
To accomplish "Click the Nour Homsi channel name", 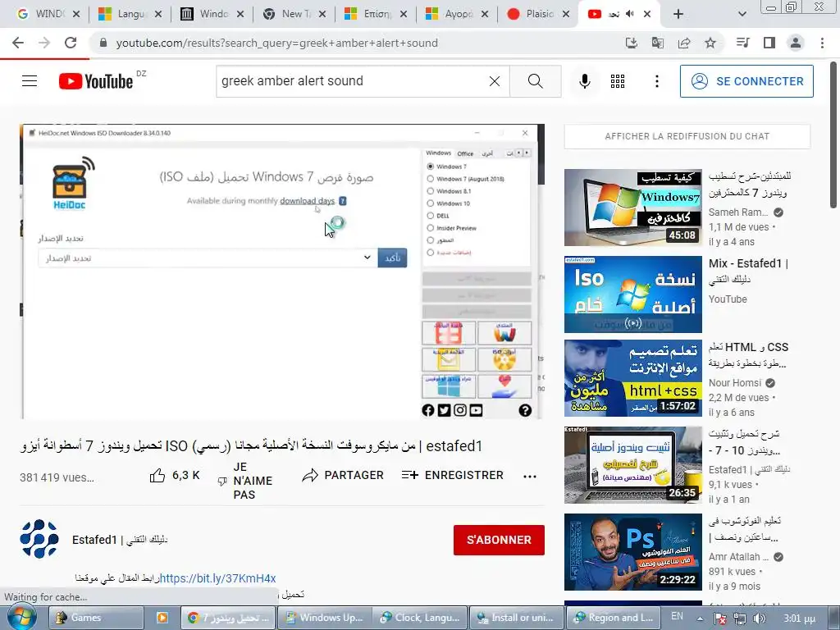I will (x=734, y=383).
